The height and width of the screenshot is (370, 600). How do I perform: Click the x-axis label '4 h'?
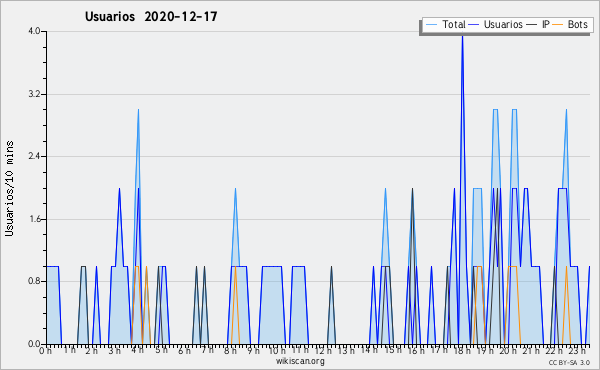[139, 351]
